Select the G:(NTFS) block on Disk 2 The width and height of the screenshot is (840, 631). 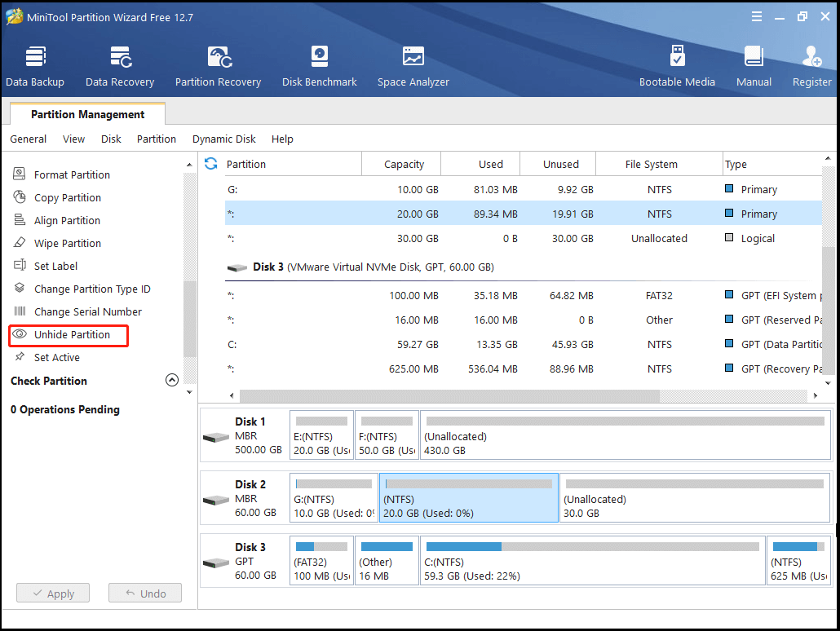(334, 497)
